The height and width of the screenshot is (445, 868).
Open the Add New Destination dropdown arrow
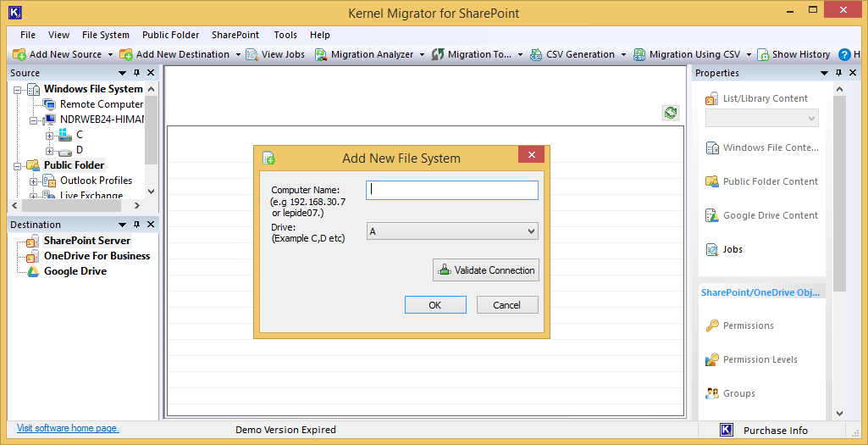pos(238,54)
